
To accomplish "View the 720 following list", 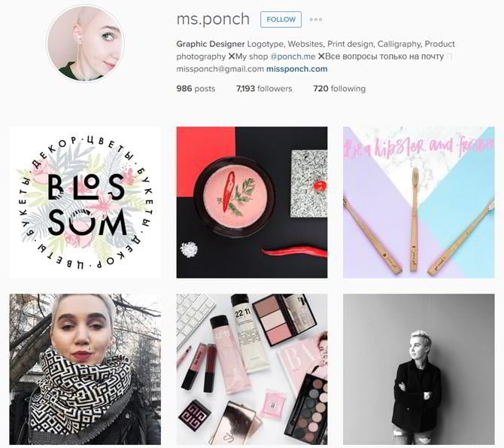I will click(339, 89).
